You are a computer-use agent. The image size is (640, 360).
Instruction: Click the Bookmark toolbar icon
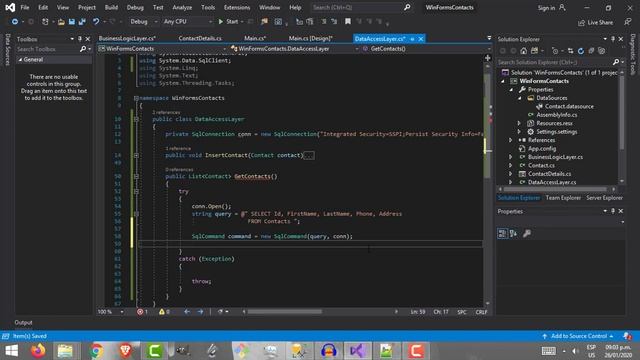(x=348, y=22)
